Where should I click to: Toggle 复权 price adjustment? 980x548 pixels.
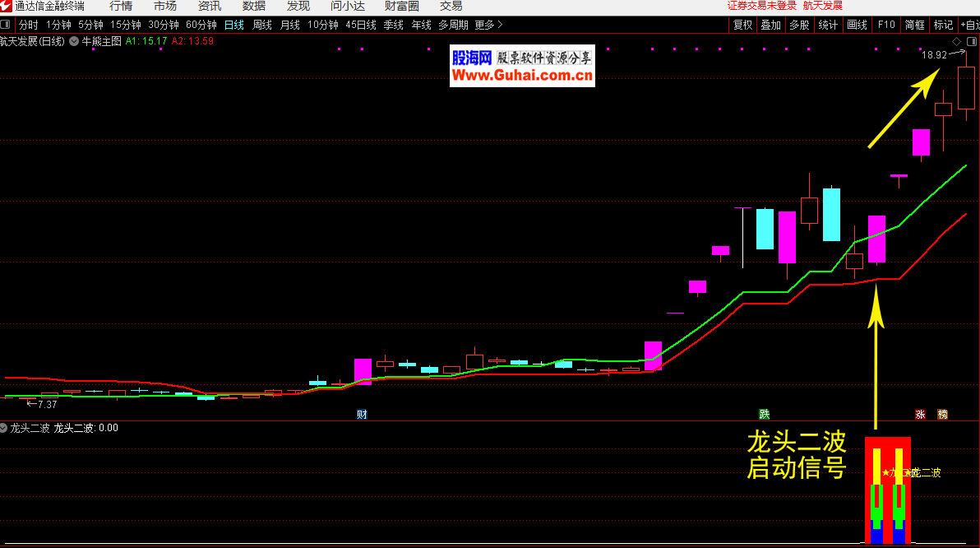tap(743, 25)
